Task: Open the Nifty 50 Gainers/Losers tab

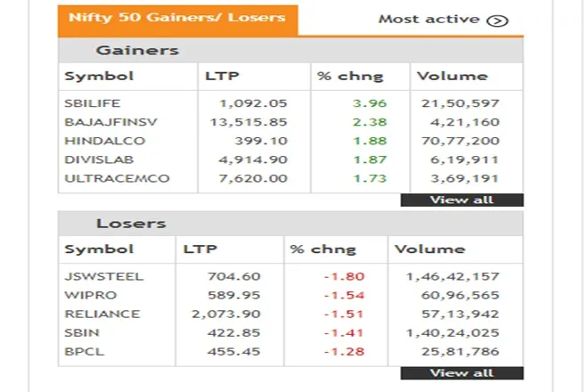Action: 177,18
